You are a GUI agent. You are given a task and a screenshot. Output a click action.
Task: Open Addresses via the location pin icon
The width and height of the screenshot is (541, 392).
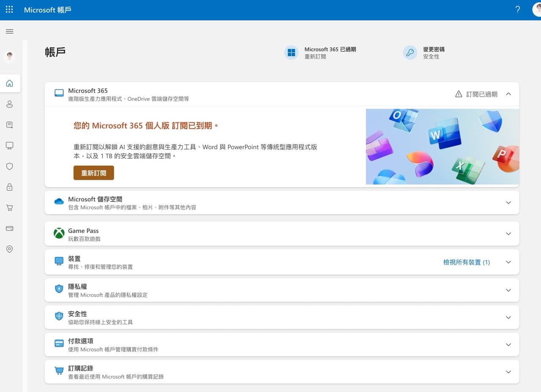[x=9, y=249]
